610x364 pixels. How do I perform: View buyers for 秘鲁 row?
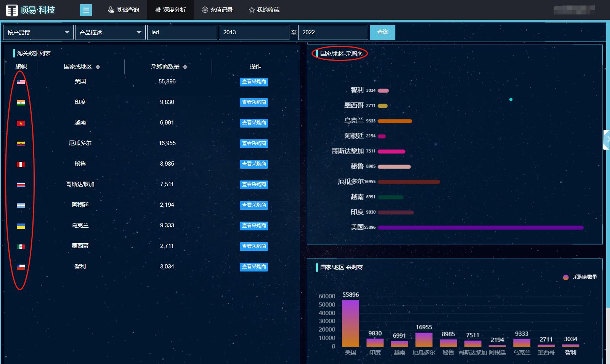pos(254,164)
